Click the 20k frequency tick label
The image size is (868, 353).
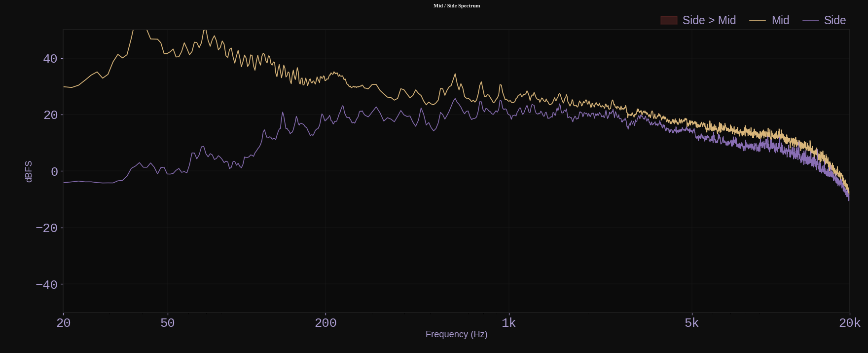pyautogui.click(x=850, y=323)
